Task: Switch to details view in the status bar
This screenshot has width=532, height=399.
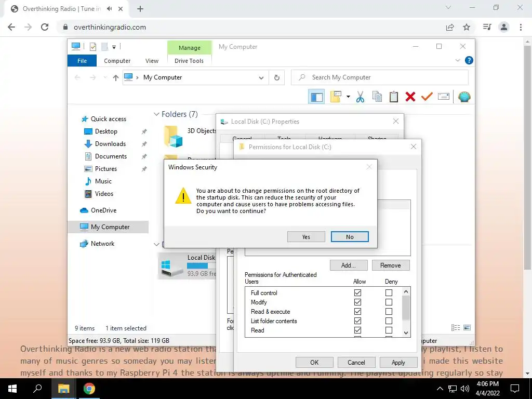Action: [x=456, y=327]
